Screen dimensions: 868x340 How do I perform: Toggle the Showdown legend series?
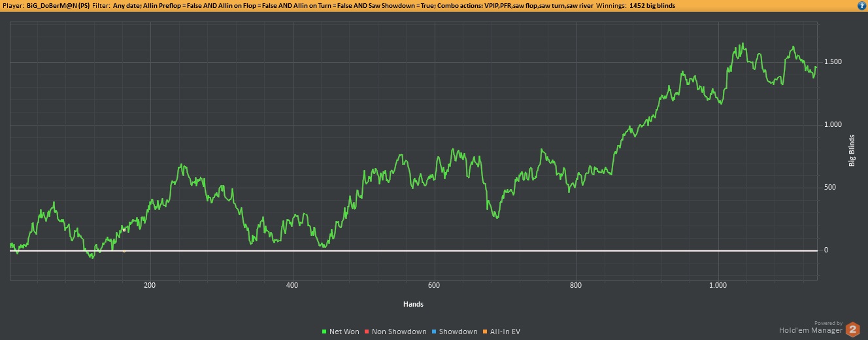coord(458,331)
